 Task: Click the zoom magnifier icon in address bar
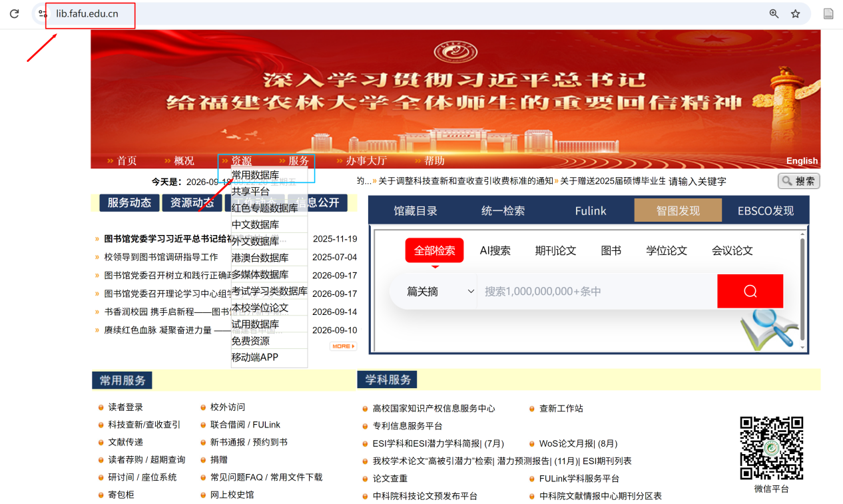[774, 13]
